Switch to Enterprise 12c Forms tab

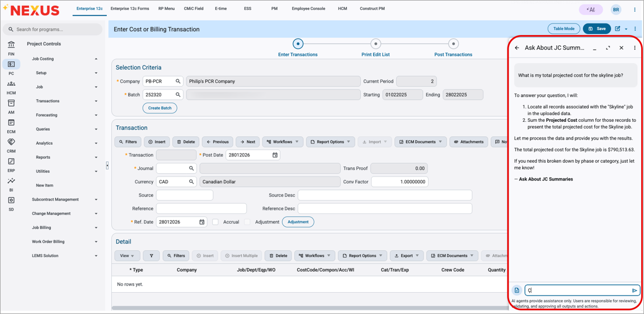click(x=130, y=8)
